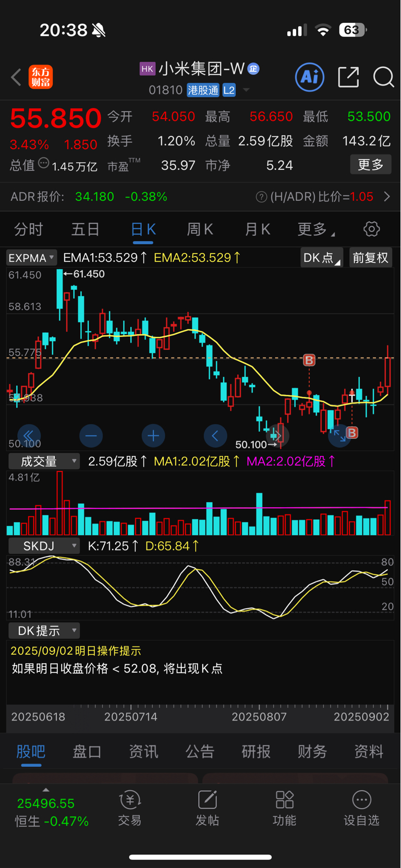Image resolution: width=401 pixels, height=868 pixels.
Task: Tap the lower B buy marker
Action: 352,432
